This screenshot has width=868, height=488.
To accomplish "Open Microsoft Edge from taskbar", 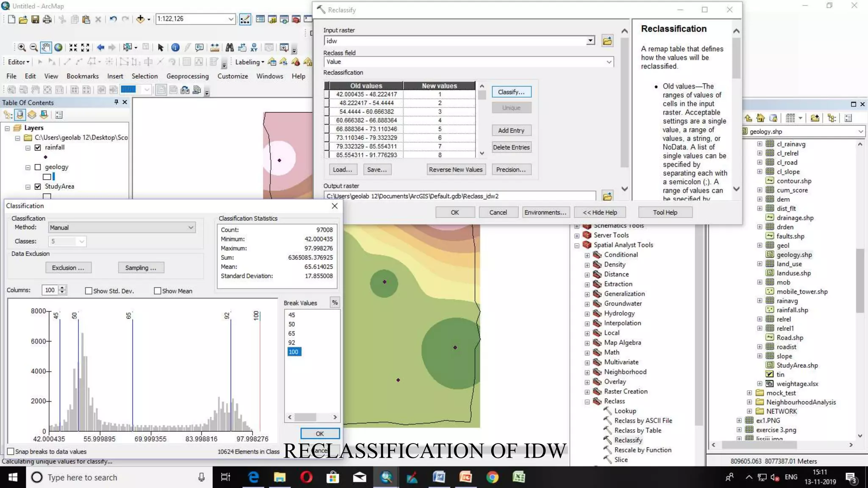I will (x=253, y=477).
